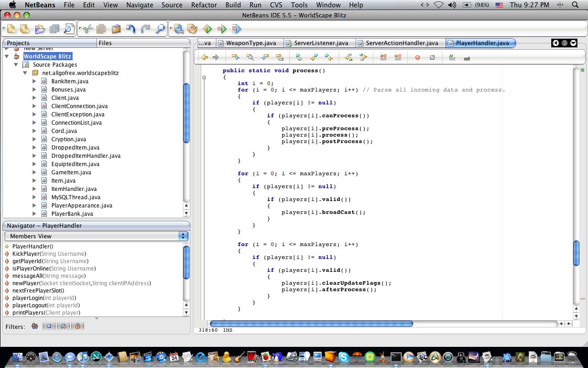Click the Clean and Build Main Project icon
Image resolution: width=588 pixels, height=368 pixels.
point(192,29)
